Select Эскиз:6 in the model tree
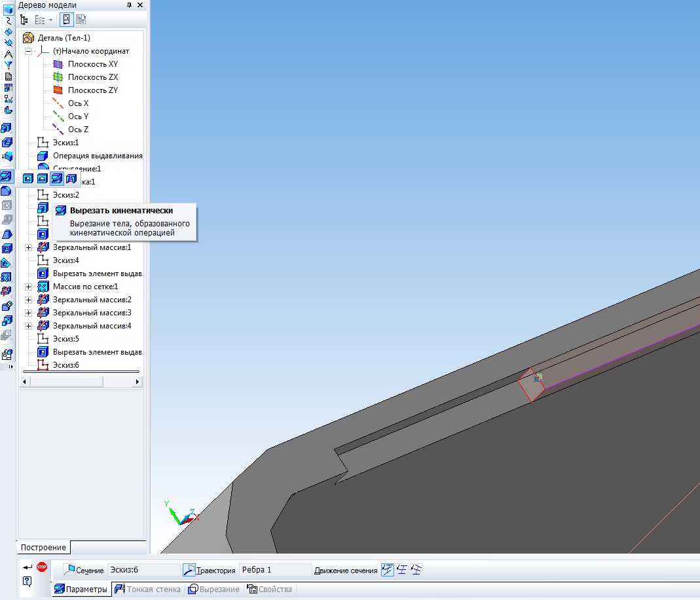Screen dimensions: 700x600 tap(65, 365)
